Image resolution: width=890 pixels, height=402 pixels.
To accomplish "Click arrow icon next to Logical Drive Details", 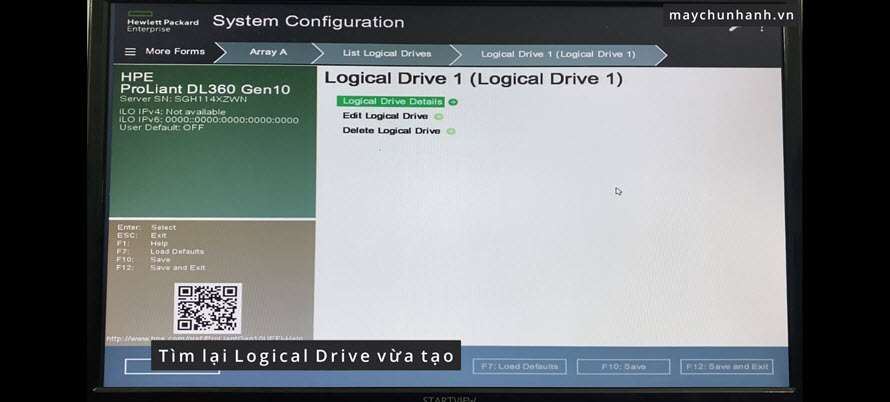I will click(x=453, y=102).
